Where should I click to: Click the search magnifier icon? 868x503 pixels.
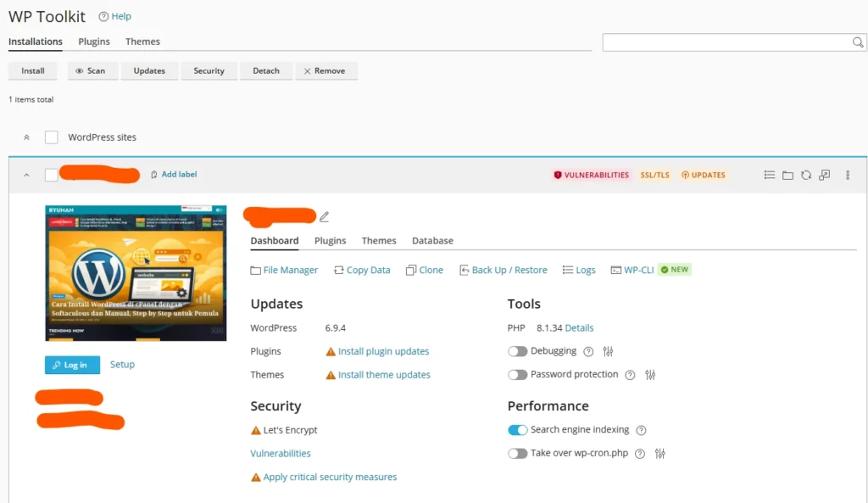(x=858, y=42)
